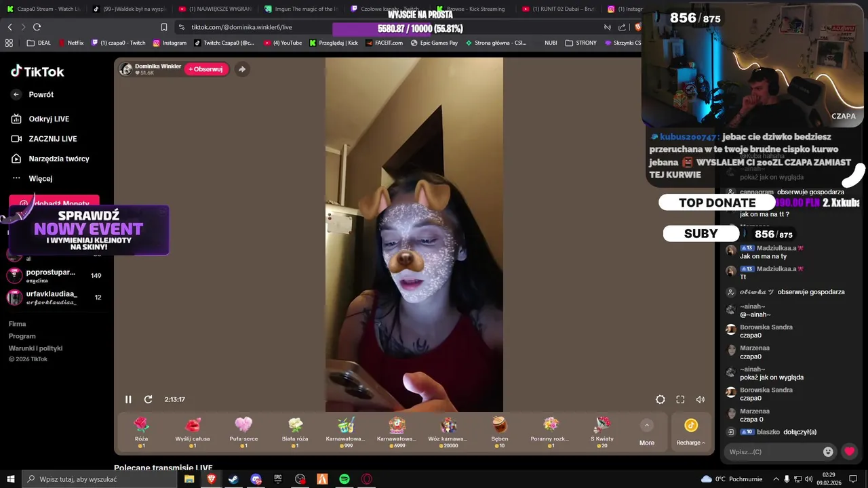The height and width of the screenshot is (488, 868).
Task: Pause the TikTok live stream
Action: click(x=128, y=399)
